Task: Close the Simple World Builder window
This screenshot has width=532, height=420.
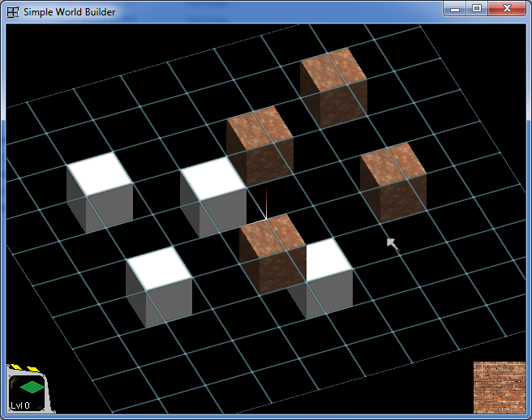Action: [x=507, y=8]
